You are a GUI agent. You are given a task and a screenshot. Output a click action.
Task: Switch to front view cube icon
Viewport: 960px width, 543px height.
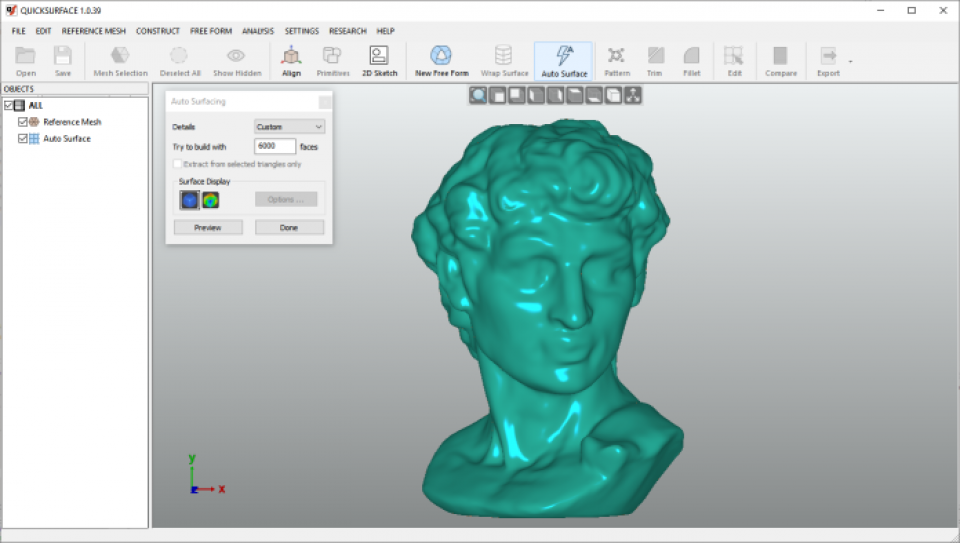point(498,95)
